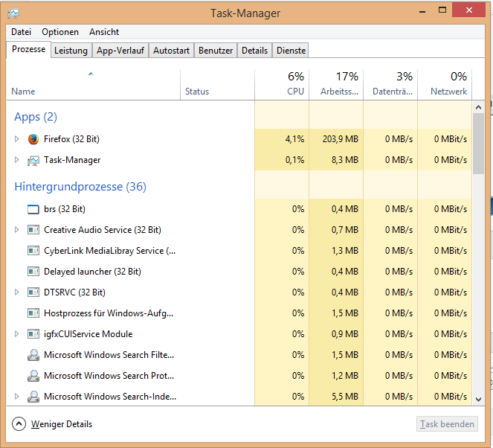493x448 pixels.
Task: Click the Weniger Details circular arrow icon
Action: click(19, 424)
